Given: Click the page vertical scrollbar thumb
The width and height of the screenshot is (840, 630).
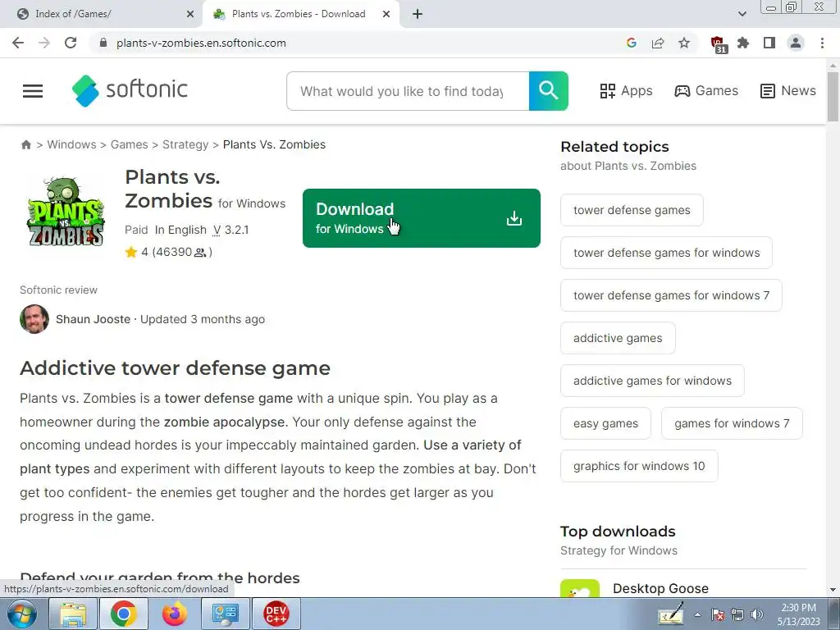Looking at the screenshot, I should [833, 97].
